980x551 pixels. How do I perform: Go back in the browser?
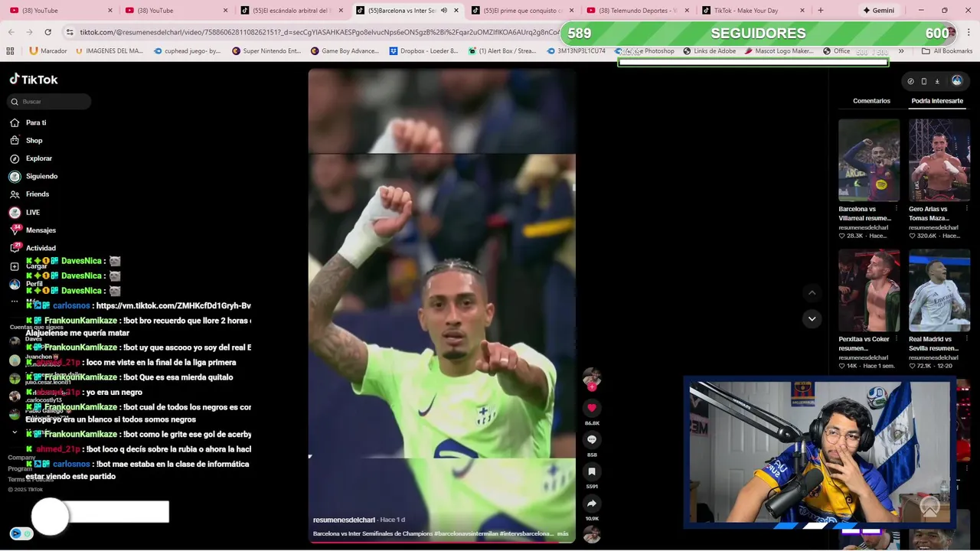(11, 32)
